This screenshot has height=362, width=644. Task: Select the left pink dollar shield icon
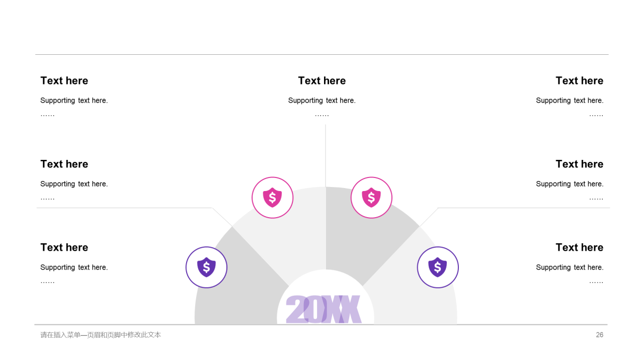pos(272,198)
